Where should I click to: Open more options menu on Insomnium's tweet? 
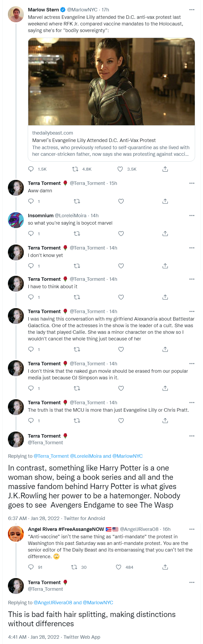[x=192, y=216]
